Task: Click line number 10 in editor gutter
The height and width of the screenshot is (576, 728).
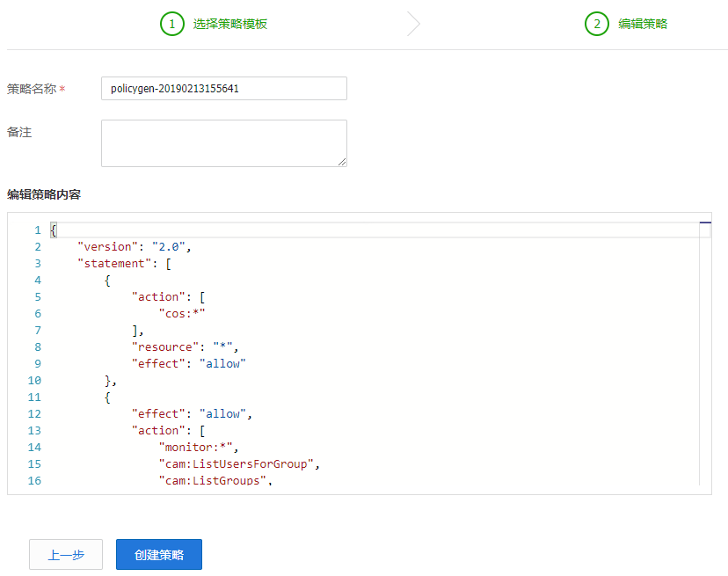Action: coord(34,381)
